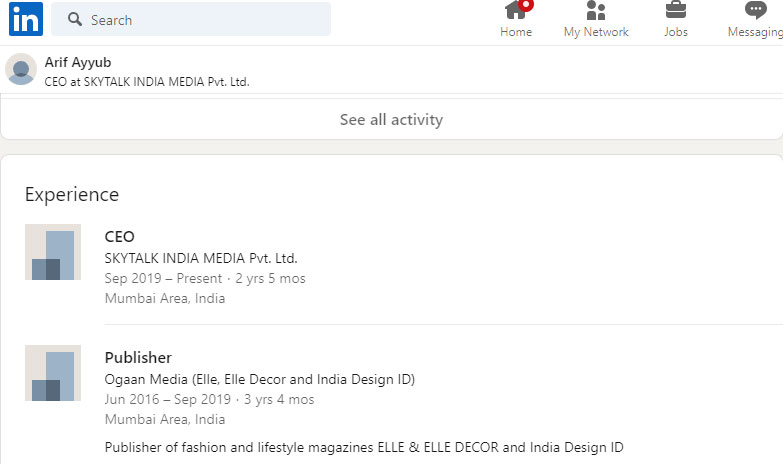The width and height of the screenshot is (783, 464).
Task: Go to the Home tab label
Action: [x=516, y=32]
